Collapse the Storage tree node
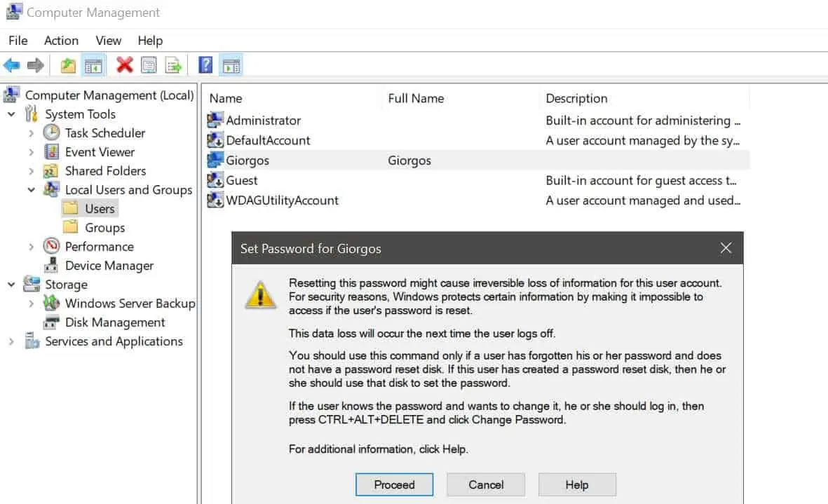Screen dimensions: 828x504 (11, 285)
